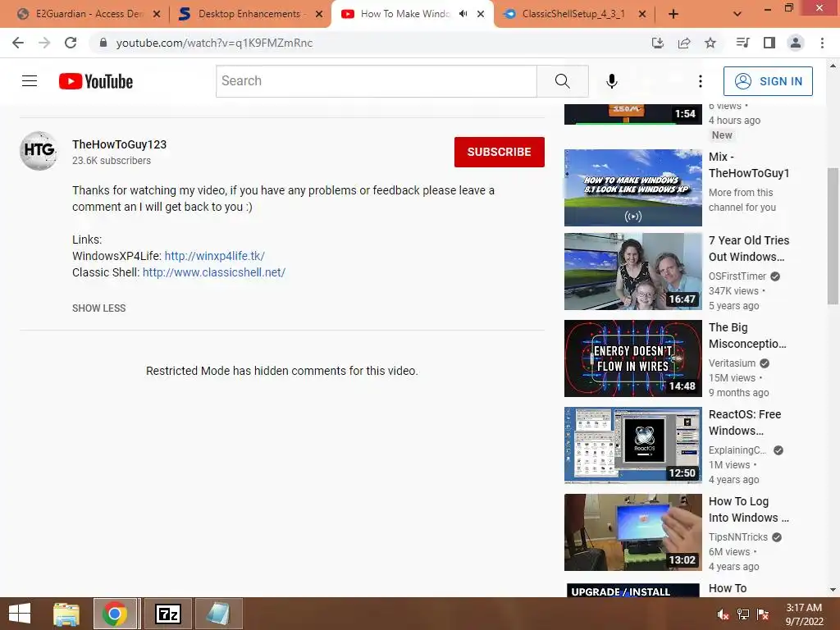Open TheHowToGuy123 channel name link

point(120,144)
